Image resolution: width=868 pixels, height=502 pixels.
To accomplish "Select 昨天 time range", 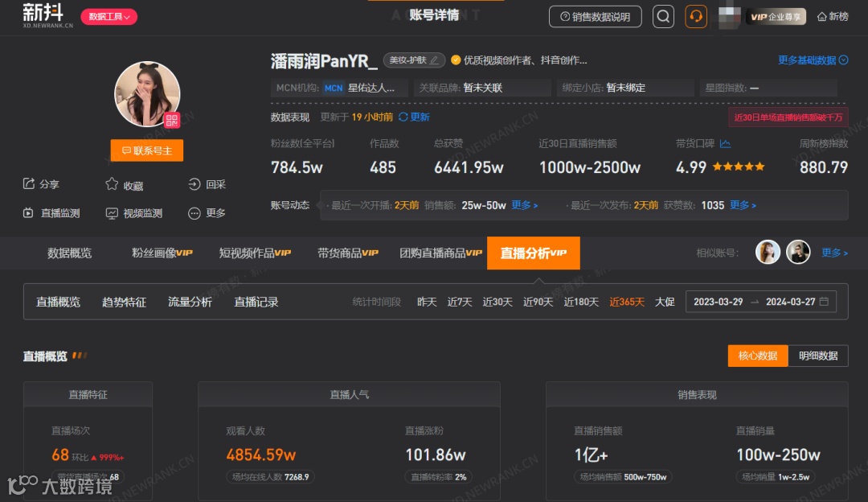I will [427, 302].
